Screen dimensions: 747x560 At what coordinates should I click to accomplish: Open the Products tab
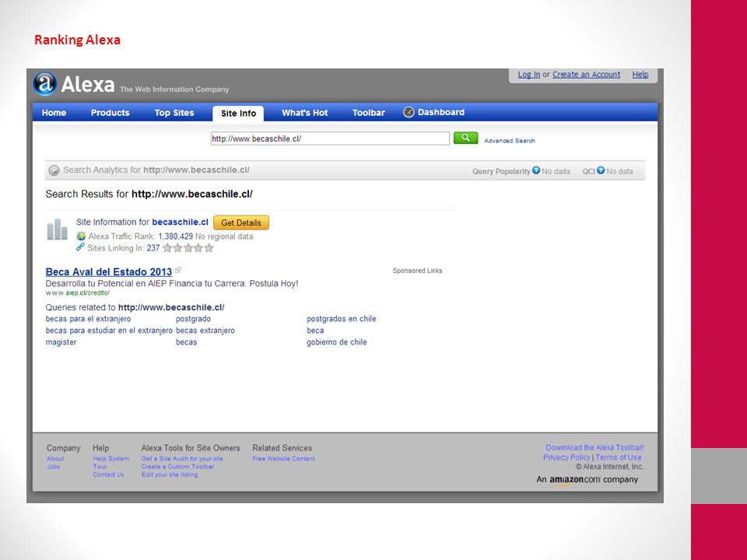pos(110,113)
